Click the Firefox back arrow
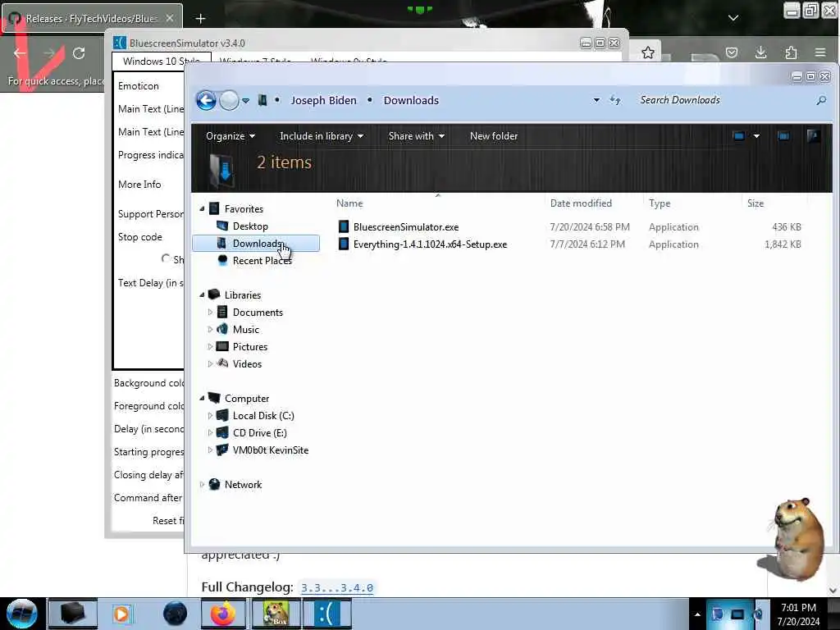The image size is (840, 630). pyautogui.click(x=20, y=53)
